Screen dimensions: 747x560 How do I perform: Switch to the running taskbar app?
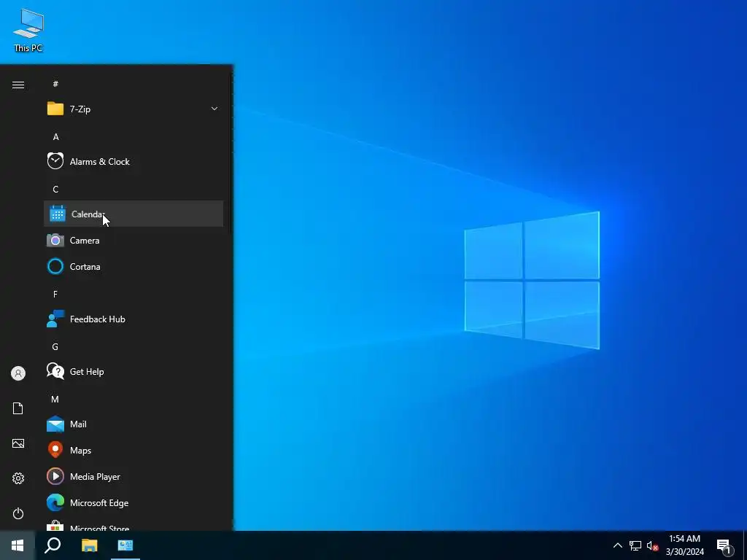pos(125,545)
